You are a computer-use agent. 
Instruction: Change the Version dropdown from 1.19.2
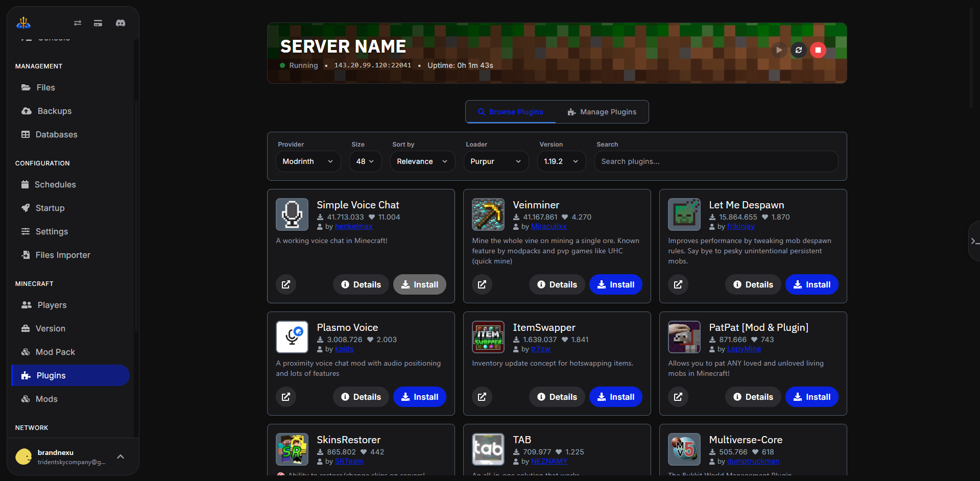tap(561, 161)
